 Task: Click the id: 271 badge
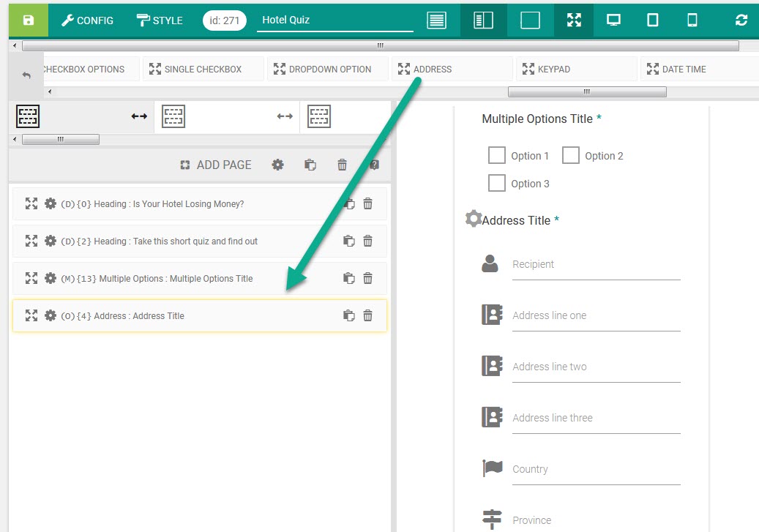click(224, 20)
